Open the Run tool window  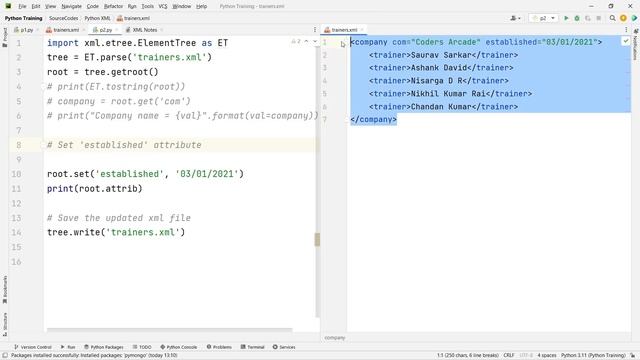pos(68,347)
